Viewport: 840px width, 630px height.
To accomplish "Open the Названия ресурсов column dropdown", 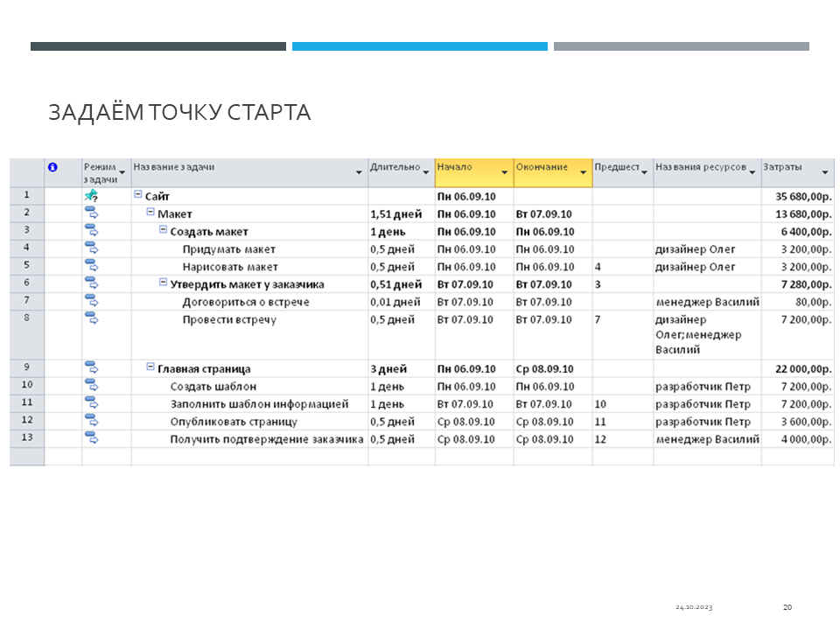I will (752, 172).
